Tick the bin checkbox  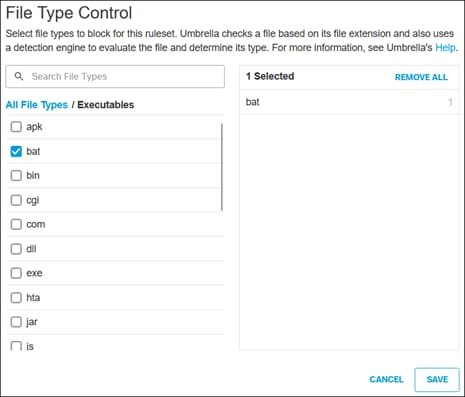click(x=16, y=175)
